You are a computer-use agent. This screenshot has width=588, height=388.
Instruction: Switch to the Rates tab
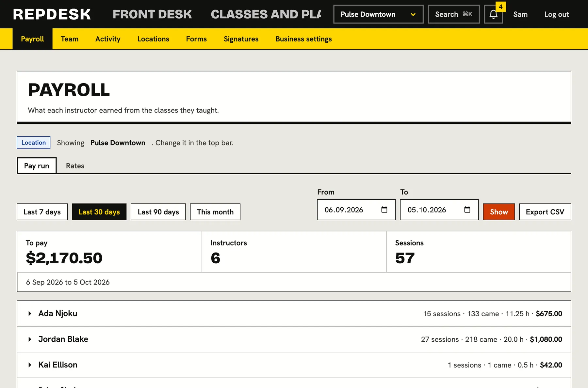point(75,166)
